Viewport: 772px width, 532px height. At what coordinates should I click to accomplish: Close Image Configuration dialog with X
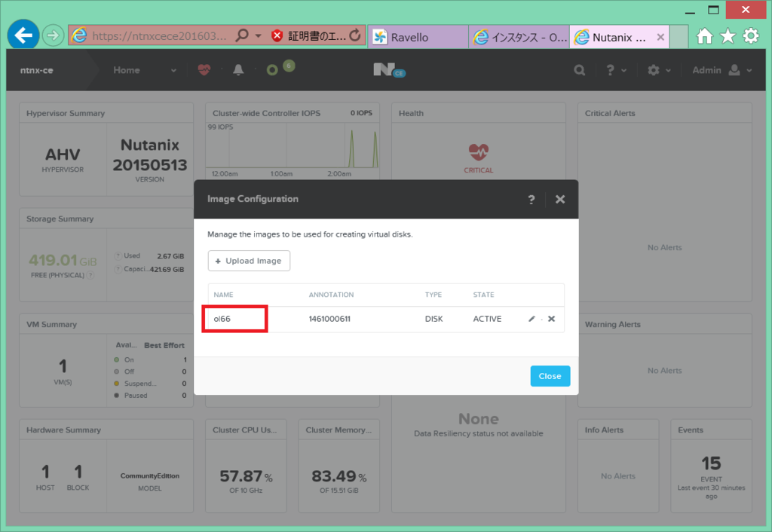[560, 200]
